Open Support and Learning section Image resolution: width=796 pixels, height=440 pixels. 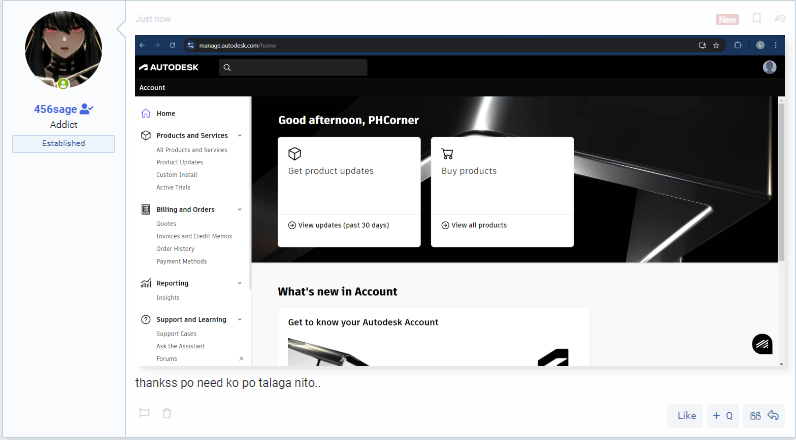191,319
